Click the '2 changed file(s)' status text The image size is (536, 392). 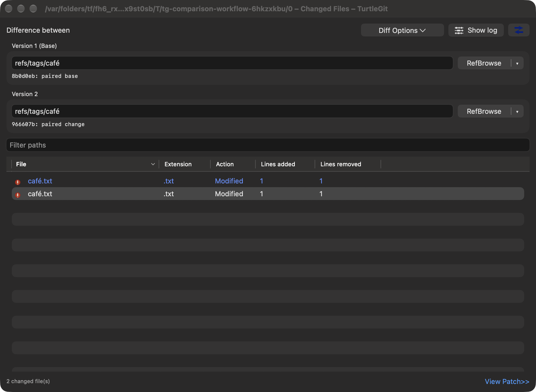28,381
